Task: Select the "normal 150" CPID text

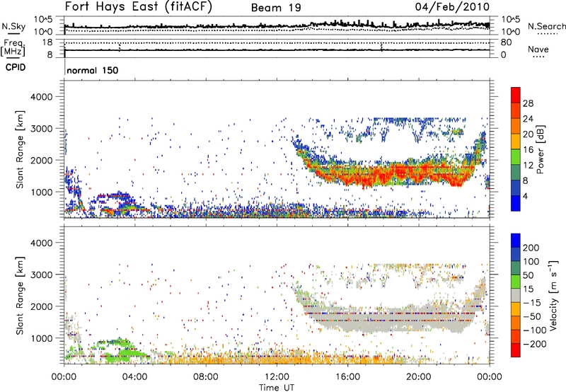Action: [93, 70]
